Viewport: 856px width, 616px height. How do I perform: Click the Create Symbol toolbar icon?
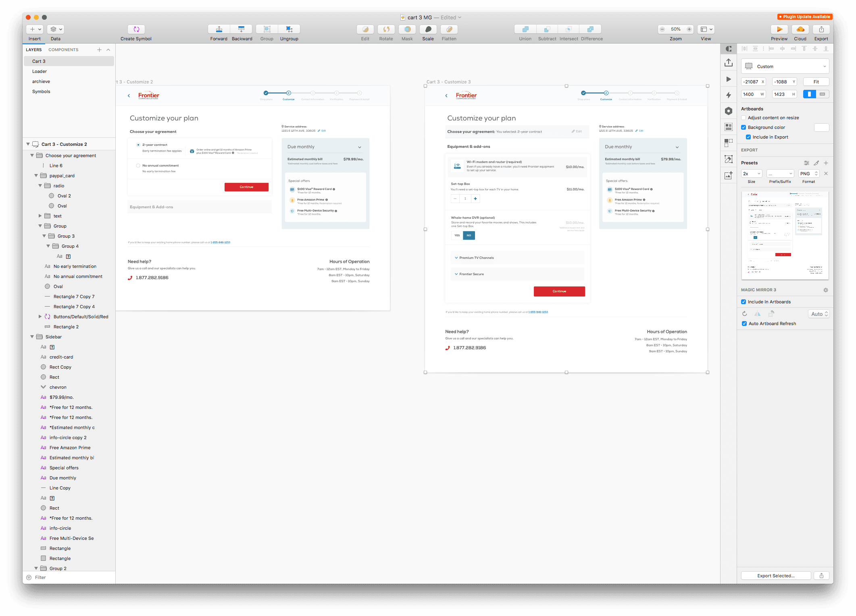point(136,29)
